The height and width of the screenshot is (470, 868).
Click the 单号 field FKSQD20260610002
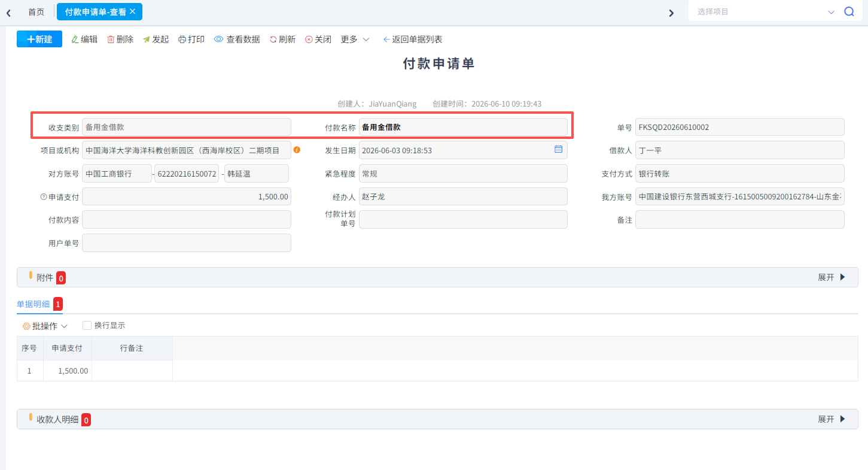coord(740,127)
